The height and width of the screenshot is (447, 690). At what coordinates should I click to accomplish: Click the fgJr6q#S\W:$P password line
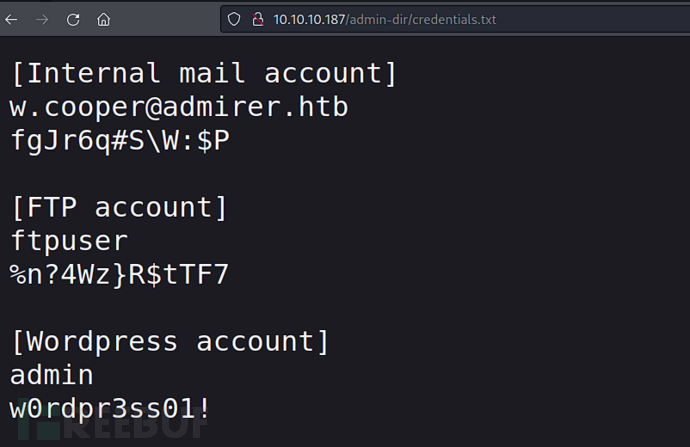point(120,141)
